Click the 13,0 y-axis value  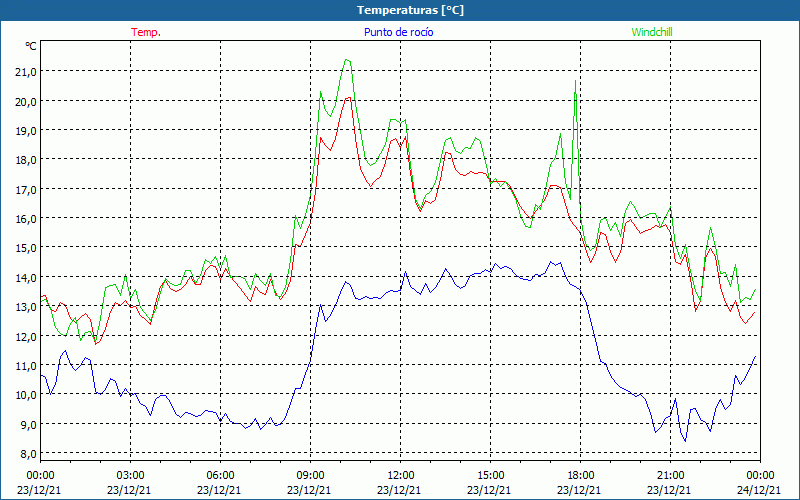(x=26, y=307)
